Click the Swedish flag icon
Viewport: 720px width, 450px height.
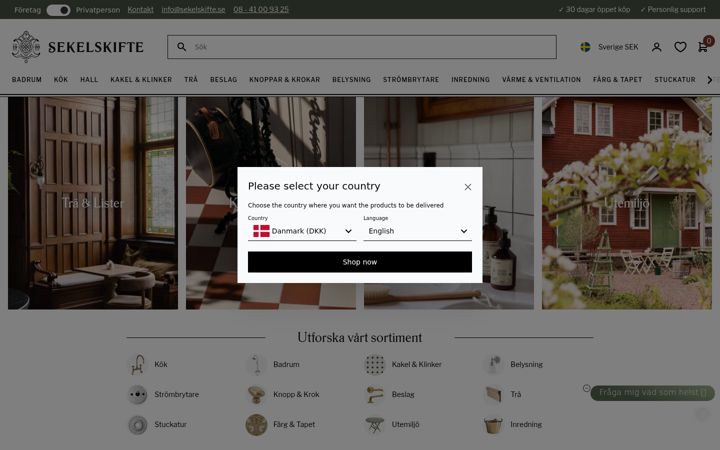pos(585,47)
